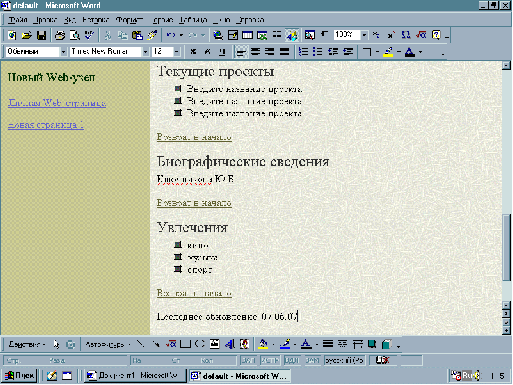Insert a hyperlink using the globe icon
The height and width of the screenshot is (385, 513).
218,35
